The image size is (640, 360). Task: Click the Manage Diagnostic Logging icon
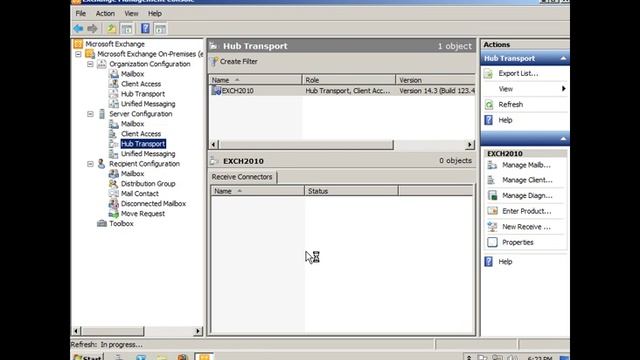pyautogui.click(x=492, y=196)
